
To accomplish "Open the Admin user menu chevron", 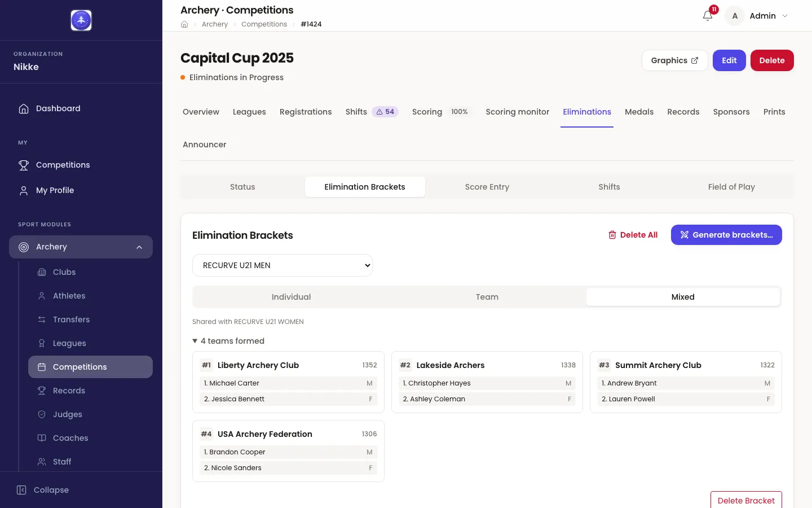I will [x=785, y=16].
